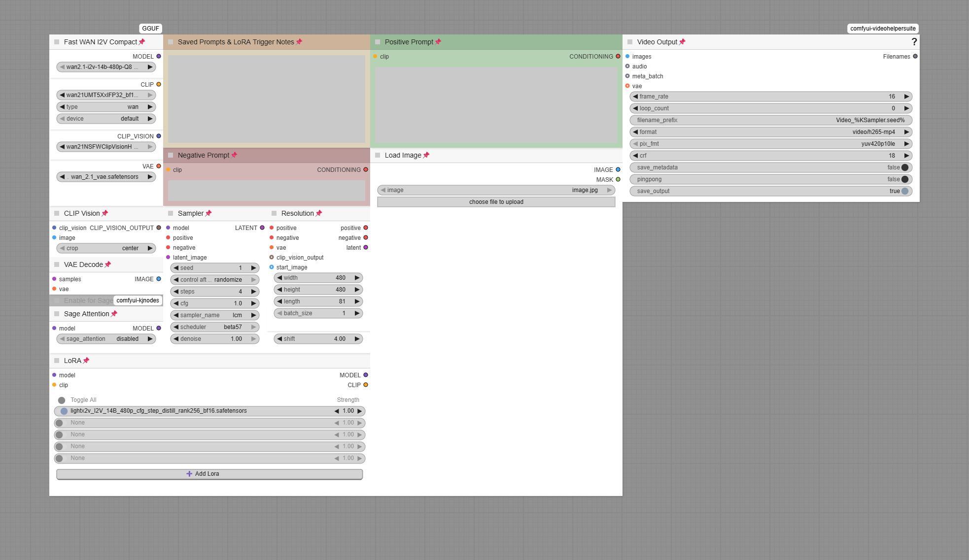Click the pin icon on Video Output

pos(682,42)
